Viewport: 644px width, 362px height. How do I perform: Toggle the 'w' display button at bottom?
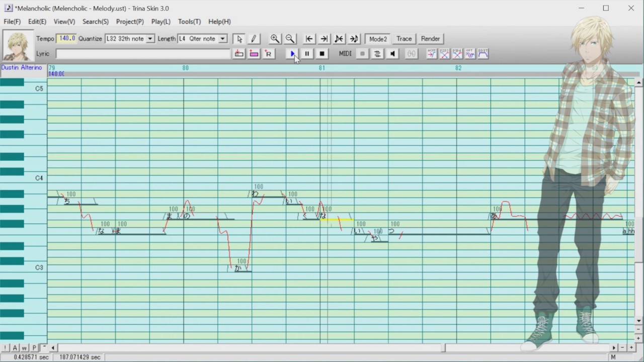coord(24,347)
